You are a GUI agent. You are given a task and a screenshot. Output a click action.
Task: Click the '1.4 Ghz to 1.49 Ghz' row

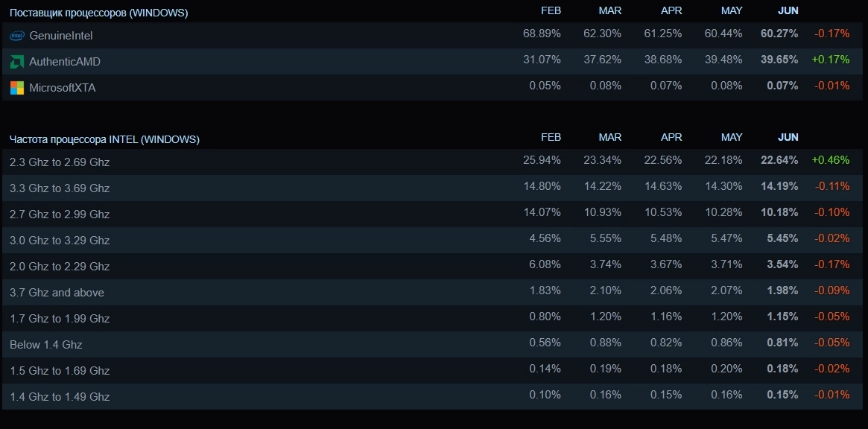(x=60, y=397)
